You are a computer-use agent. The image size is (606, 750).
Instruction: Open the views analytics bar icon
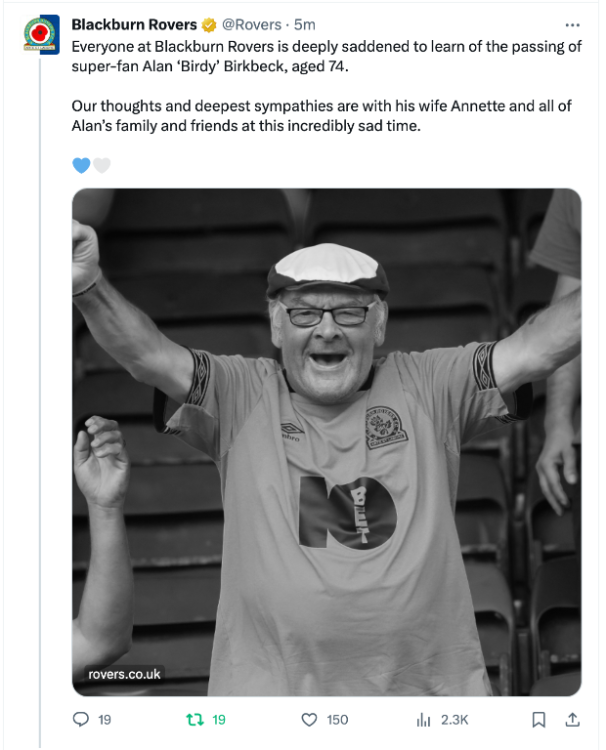click(423, 719)
